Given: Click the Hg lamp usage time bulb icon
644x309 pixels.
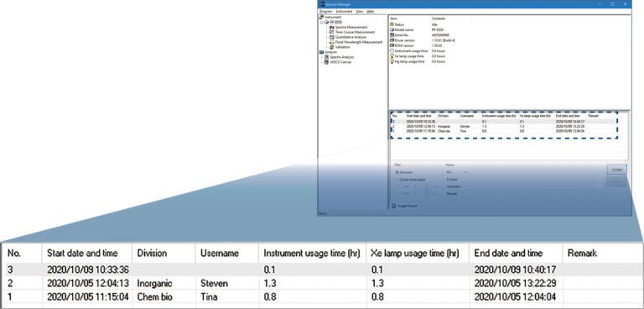Looking at the screenshot, I should [392, 61].
